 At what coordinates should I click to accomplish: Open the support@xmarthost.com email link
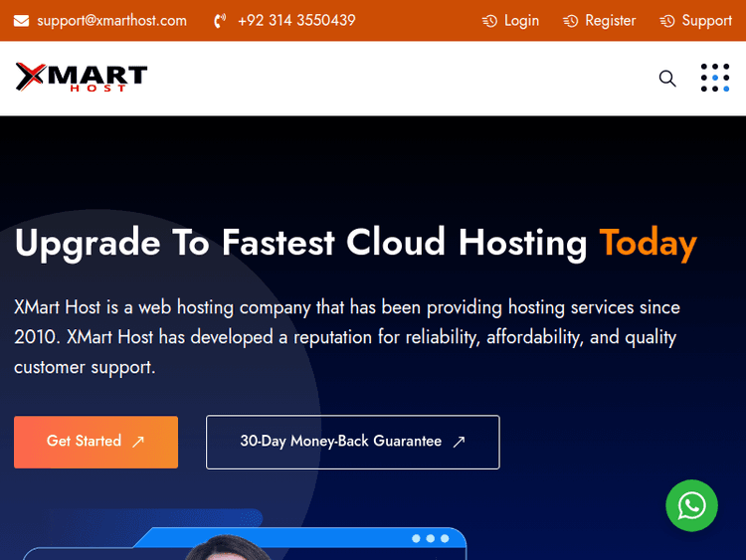pos(111,21)
